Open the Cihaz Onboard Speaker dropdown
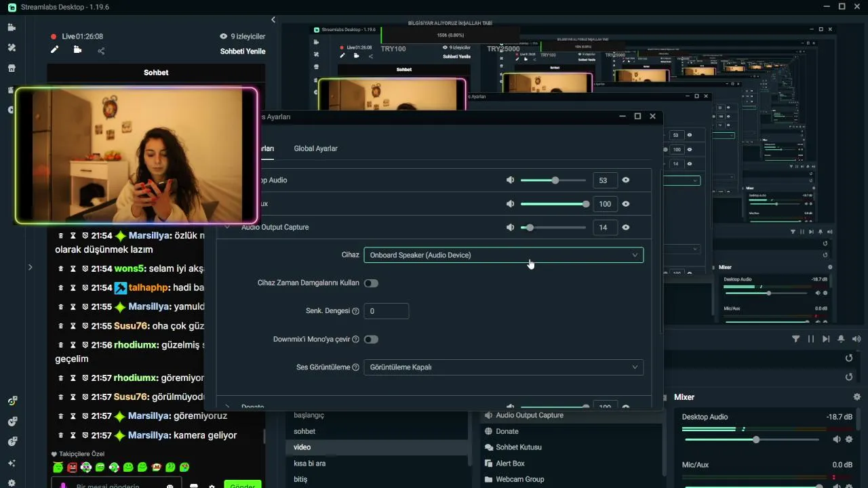 (x=503, y=255)
